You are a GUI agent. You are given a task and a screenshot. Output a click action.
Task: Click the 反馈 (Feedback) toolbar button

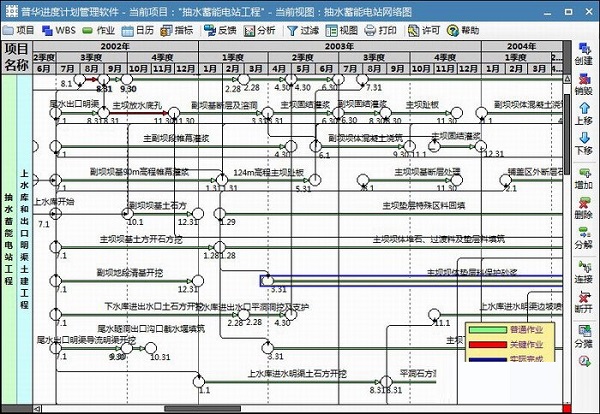coord(220,30)
